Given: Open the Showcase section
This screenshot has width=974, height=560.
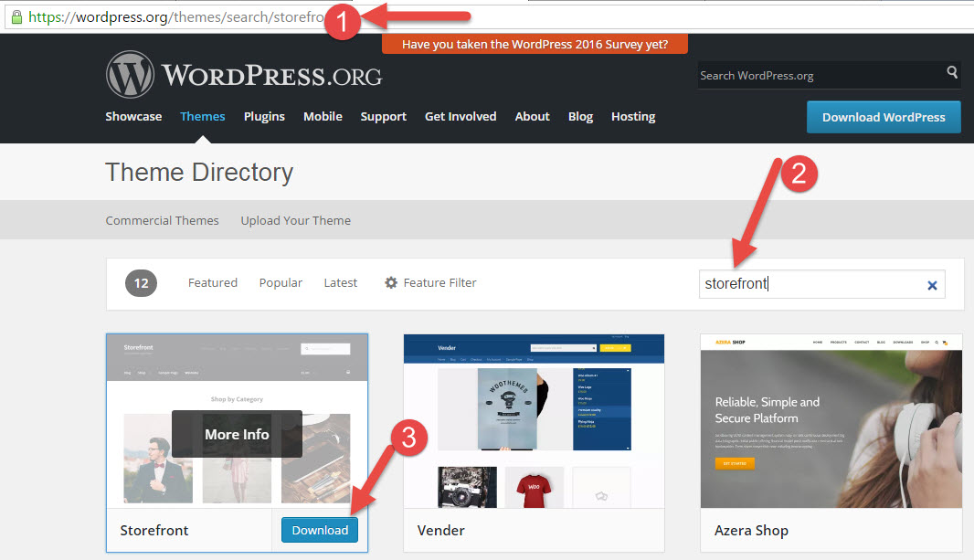Looking at the screenshot, I should pyautogui.click(x=133, y=116).
